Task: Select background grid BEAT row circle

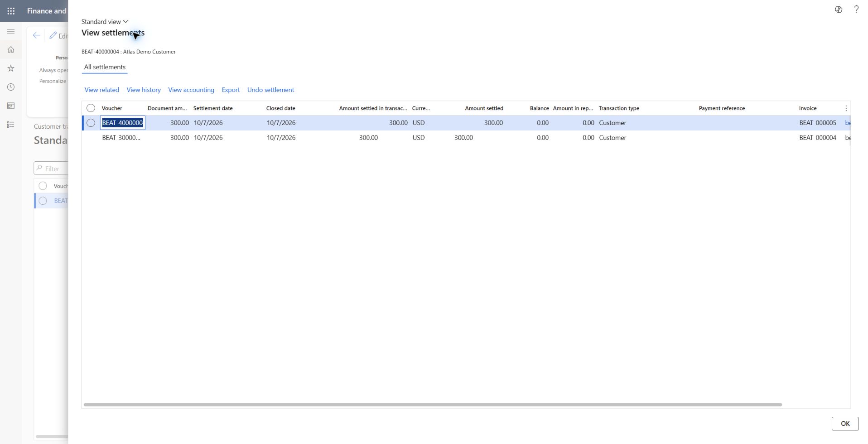Action: coord(43,201)
